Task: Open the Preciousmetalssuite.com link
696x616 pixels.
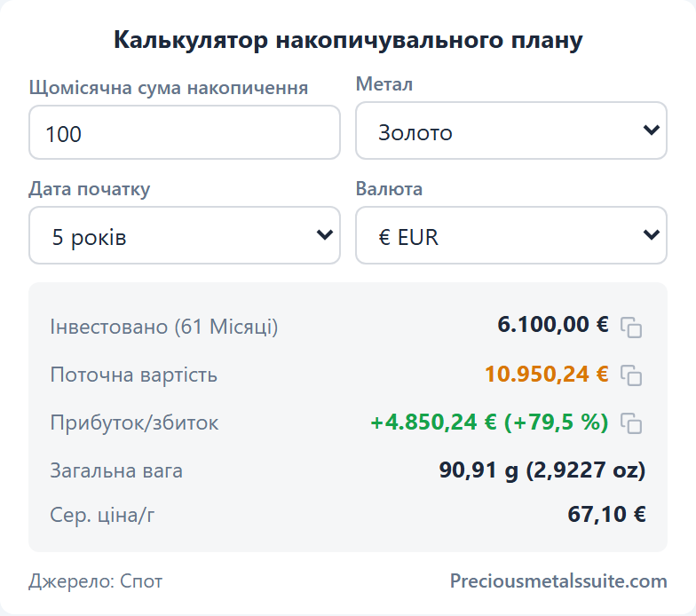Action: point(558,580)
